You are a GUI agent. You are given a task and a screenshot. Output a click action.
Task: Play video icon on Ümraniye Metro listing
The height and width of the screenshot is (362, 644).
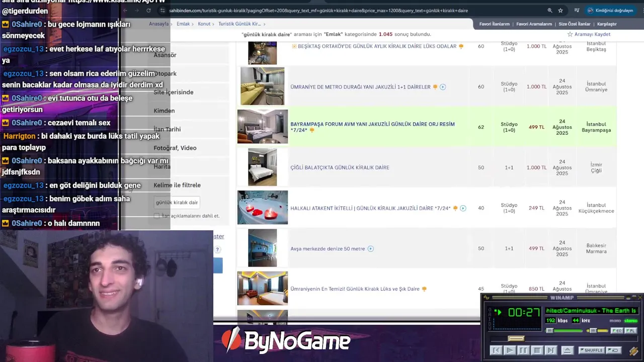pyautogui.click(x=443, y=87)
